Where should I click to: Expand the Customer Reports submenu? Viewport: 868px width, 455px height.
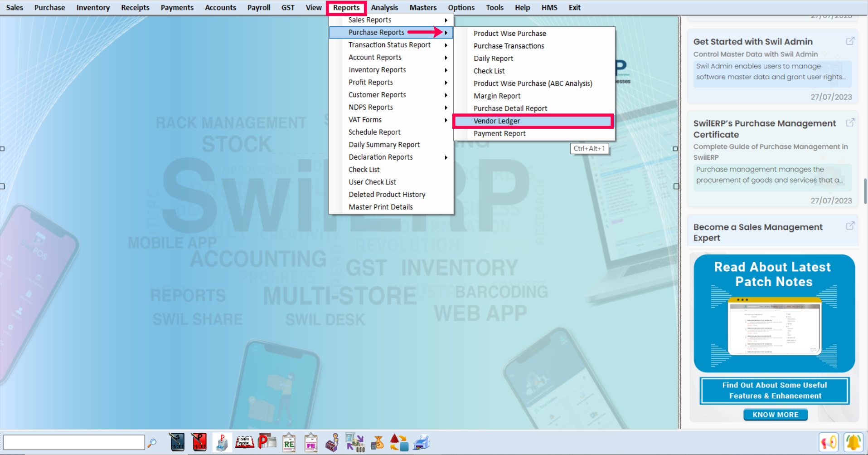tap(392, 95)
